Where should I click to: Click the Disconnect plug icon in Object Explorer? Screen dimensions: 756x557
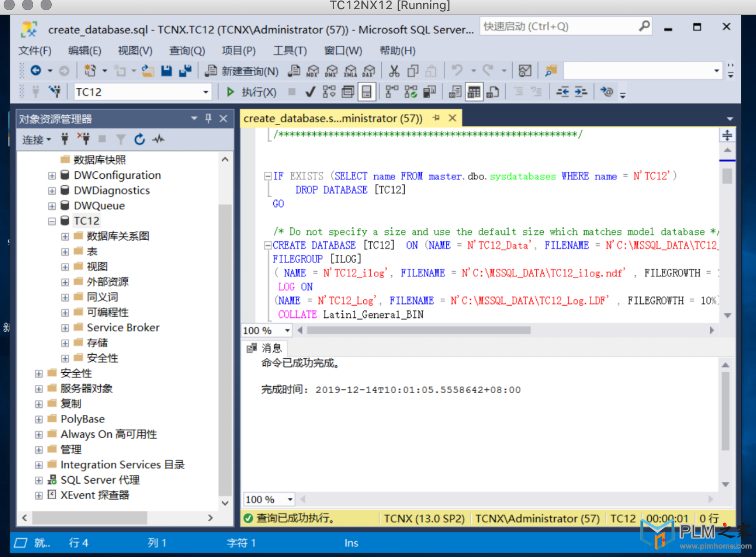coord(84,139)
